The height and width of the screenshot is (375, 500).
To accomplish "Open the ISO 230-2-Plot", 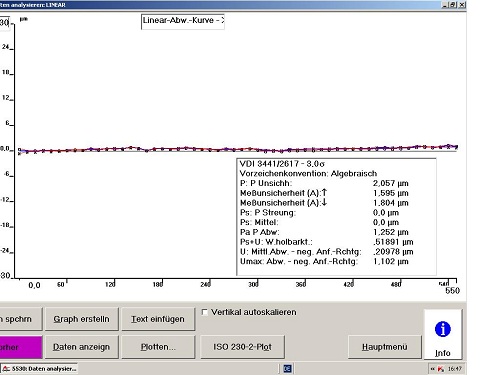I will coord(242,347).
